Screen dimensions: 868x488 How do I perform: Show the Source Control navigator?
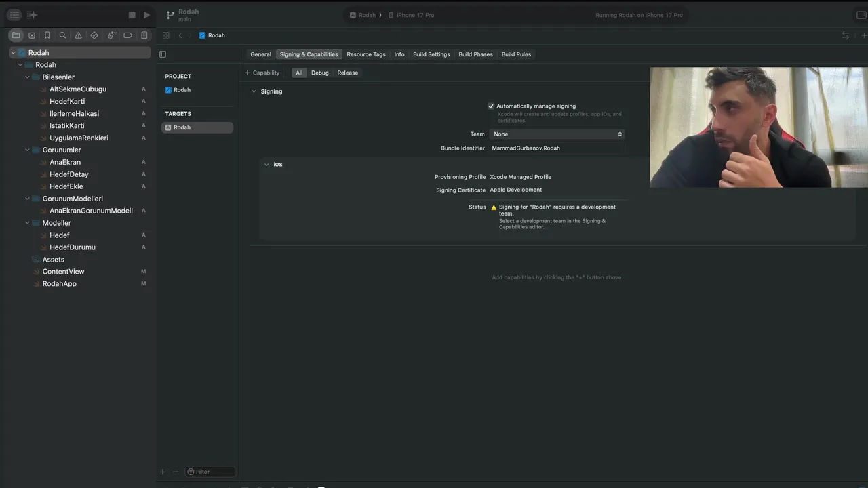tap(32, 35)
